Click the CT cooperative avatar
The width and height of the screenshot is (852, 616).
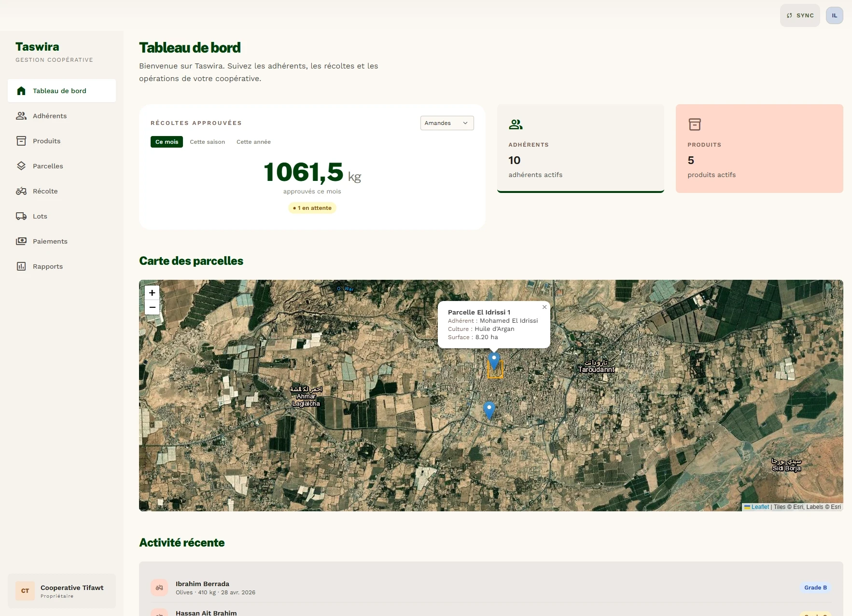(x=25, y=591)
